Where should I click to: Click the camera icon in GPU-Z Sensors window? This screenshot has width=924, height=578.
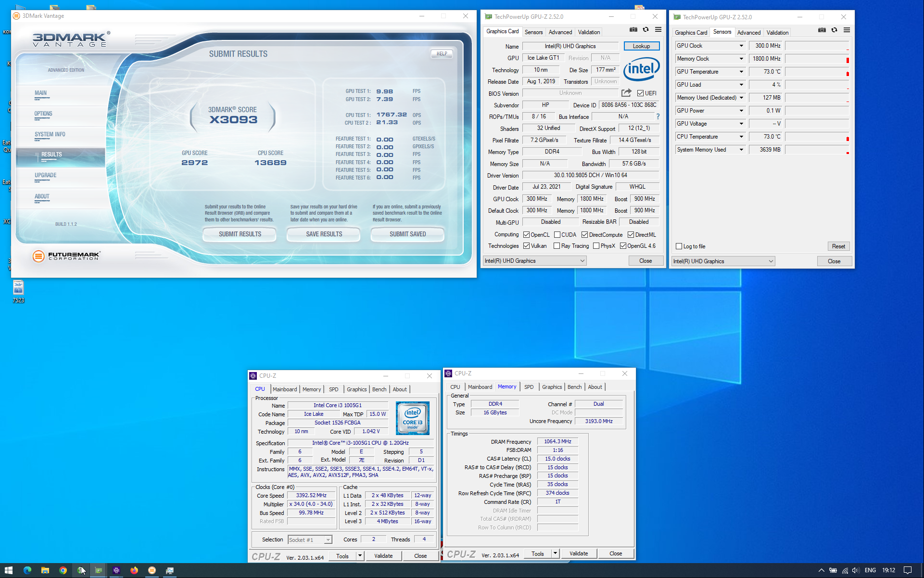822,30
